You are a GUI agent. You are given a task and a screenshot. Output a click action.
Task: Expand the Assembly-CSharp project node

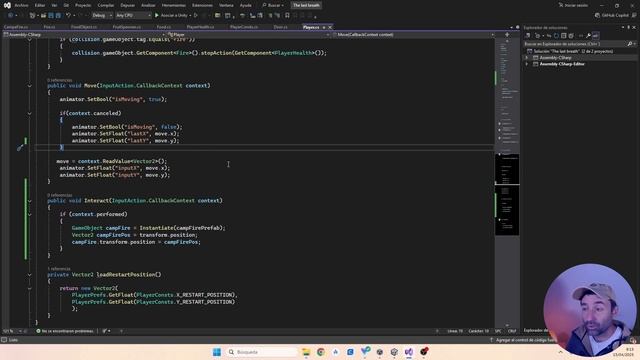527,58
